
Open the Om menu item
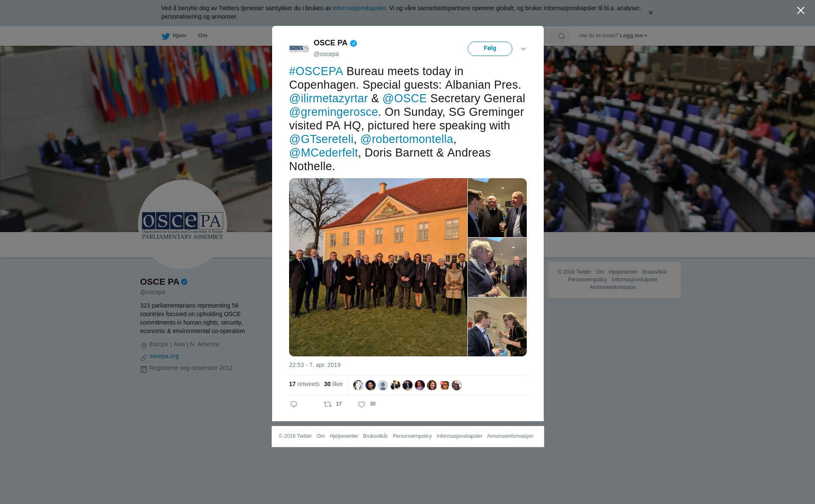pos(202,36)
